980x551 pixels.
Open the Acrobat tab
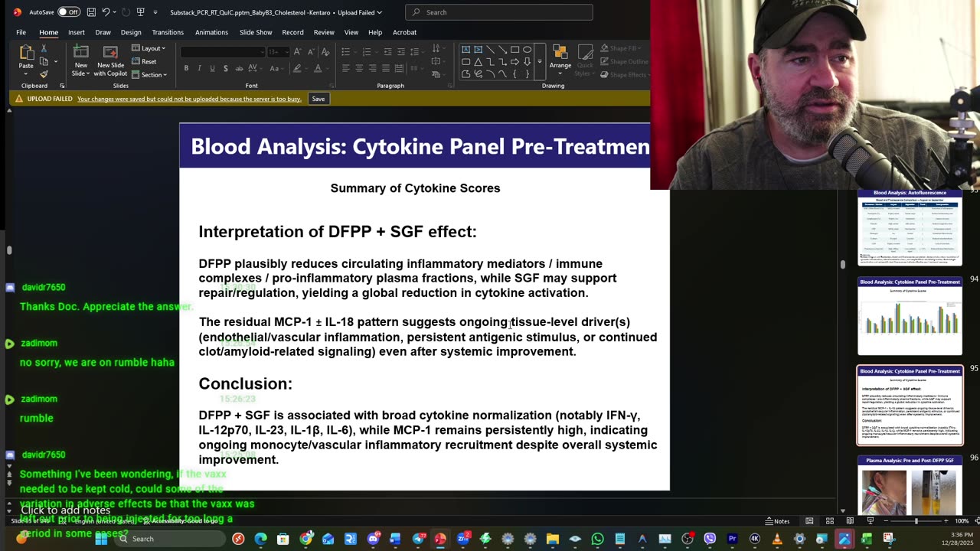coord(404,32)
